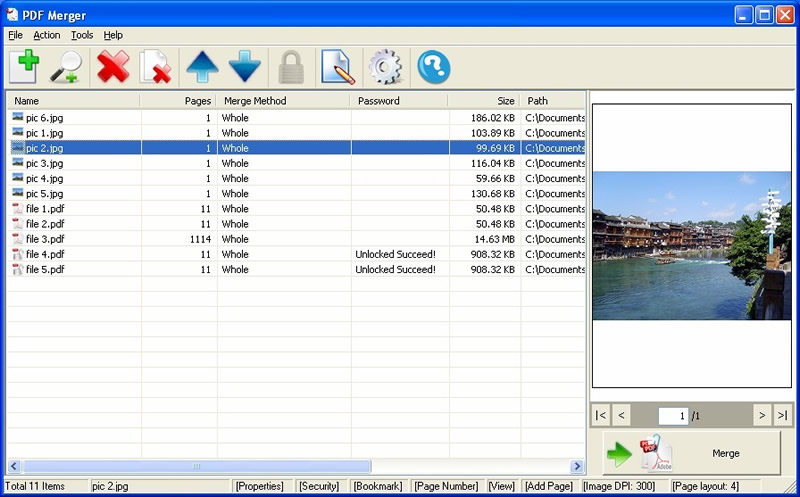Click the padlock security icon
The height and width of the screenshot is (497, 800).
(291, 67)
